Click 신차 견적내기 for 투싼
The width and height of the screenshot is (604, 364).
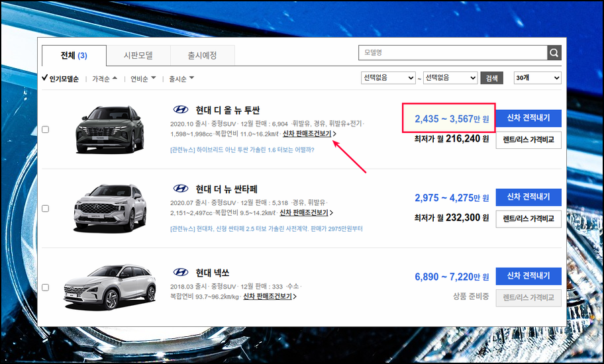click(x=528, y=118)
